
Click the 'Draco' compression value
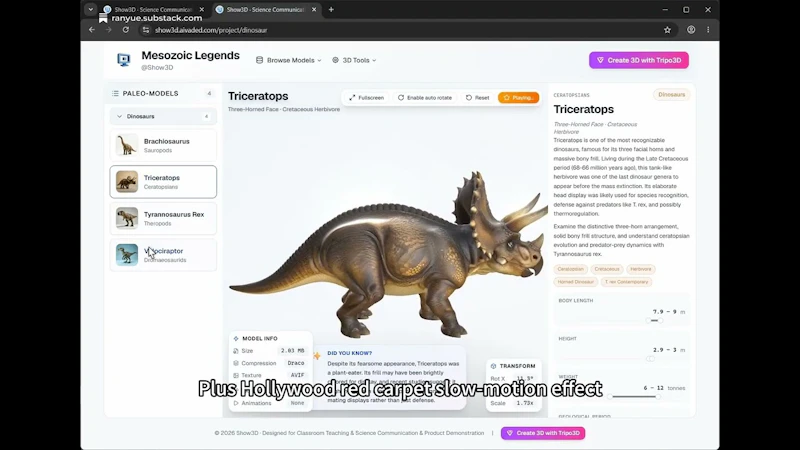click(296, 363)
